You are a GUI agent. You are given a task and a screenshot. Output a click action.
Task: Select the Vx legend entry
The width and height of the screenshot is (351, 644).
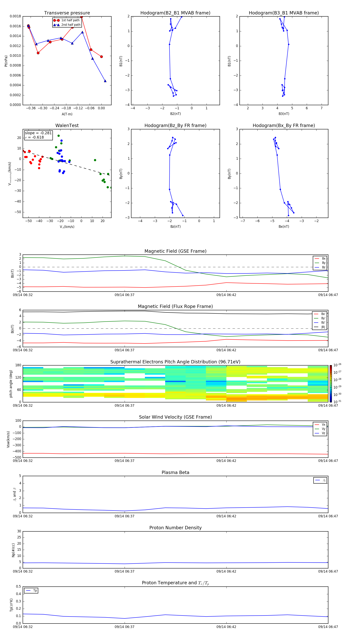pyautogui.click(x=320, y=424)
